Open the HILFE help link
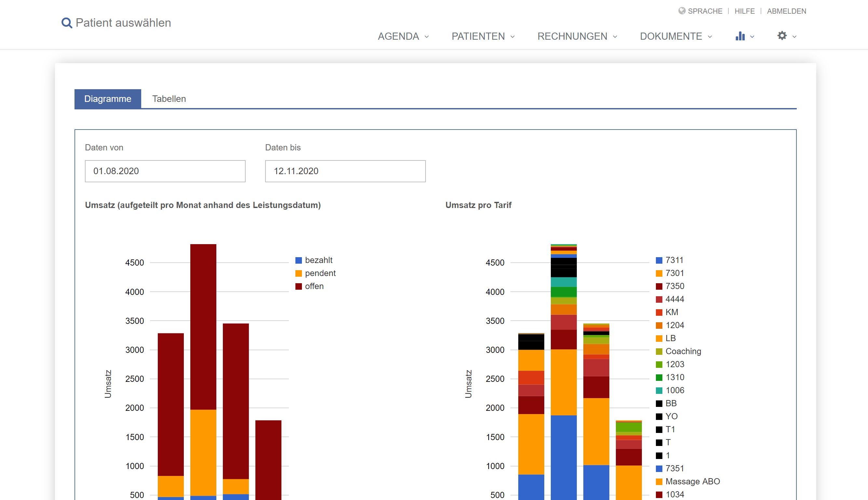868x500 pixels. [x=744, y=11]
